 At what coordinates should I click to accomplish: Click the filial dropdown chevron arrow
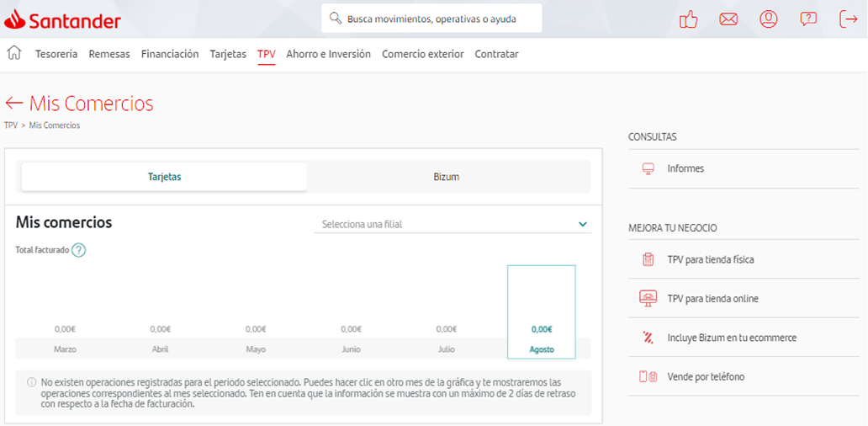pos(582,224)
